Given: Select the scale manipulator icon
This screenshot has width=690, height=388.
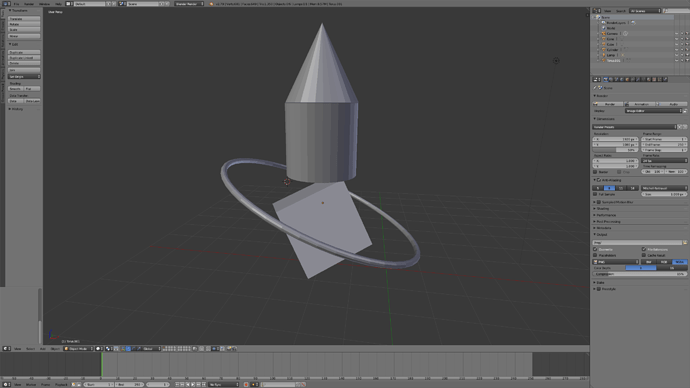Looking at the screenshot, I should tap(139, 349).
